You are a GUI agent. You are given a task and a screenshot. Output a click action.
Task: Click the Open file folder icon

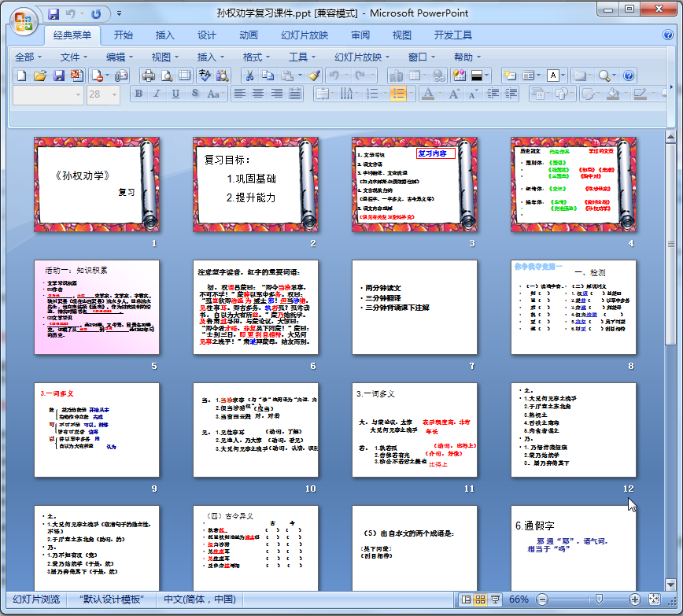point(40,76)
